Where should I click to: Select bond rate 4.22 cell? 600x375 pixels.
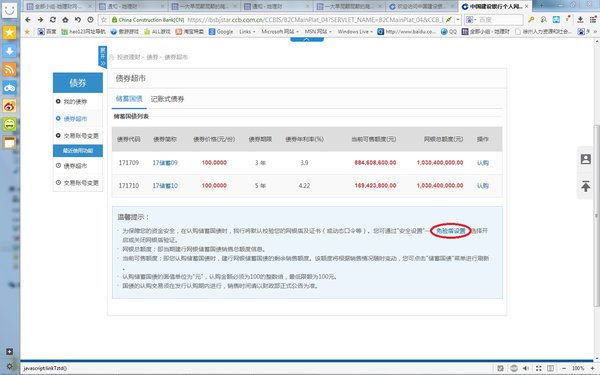pos(304,186)
